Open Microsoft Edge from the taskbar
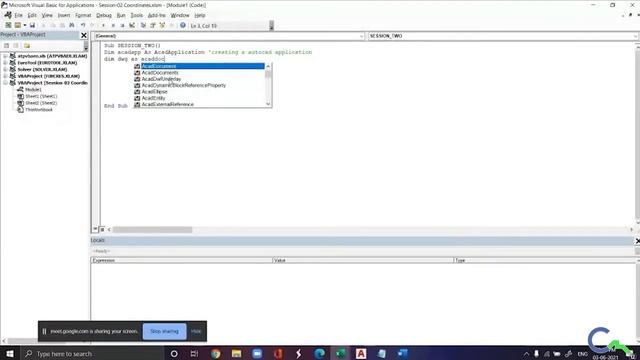The image size is (640, 360). pyautogui.click(x=319, y=353)
